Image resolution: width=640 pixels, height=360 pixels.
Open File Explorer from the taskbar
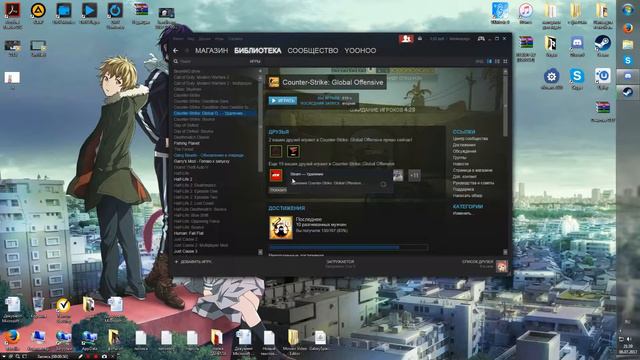pyautogui.click(x=628, y=44)
